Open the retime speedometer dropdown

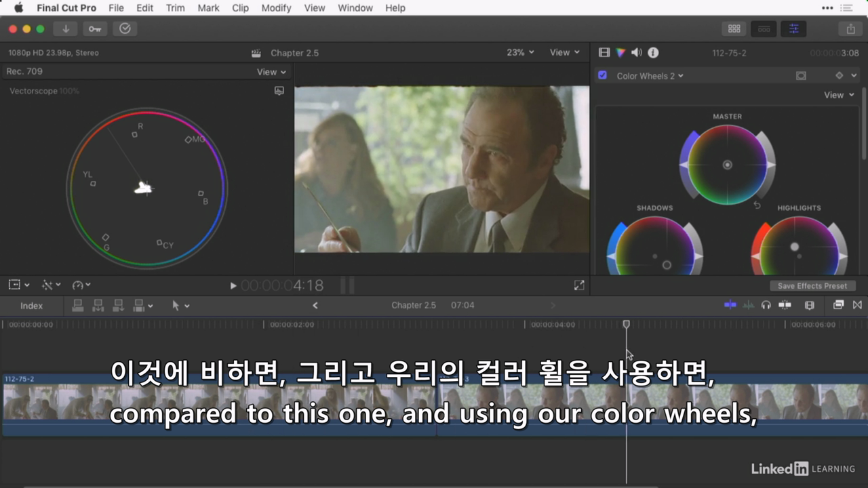coord(81,285)
